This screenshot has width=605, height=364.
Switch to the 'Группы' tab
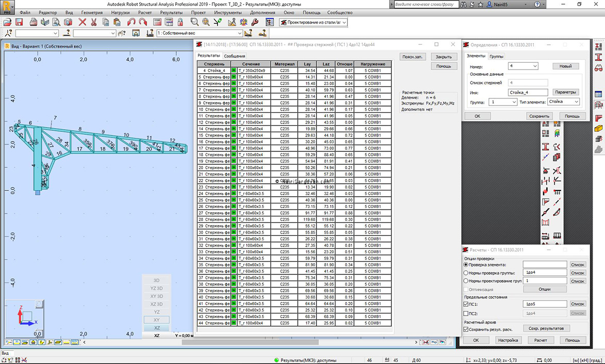coord(496,56)
